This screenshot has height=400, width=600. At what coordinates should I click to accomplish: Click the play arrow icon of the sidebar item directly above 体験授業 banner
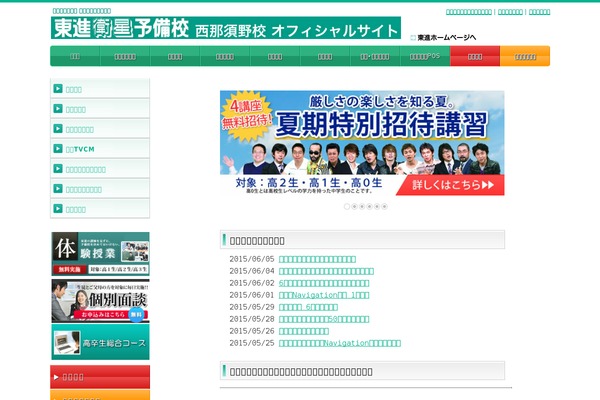(x=58, y=209)
